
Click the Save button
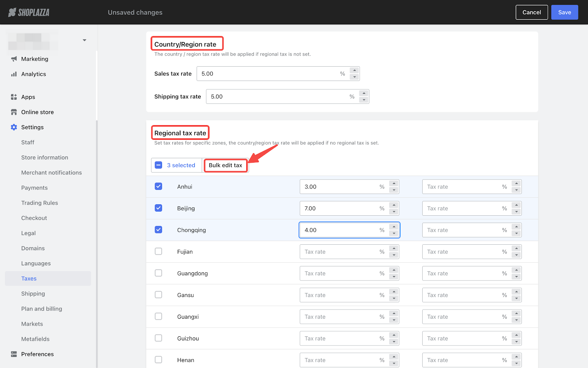pos(564,13)
